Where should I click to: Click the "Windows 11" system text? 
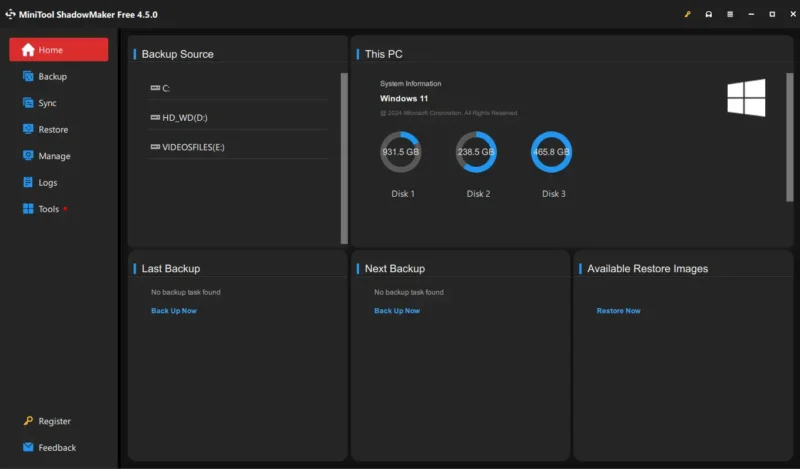[x=404, y=98]
